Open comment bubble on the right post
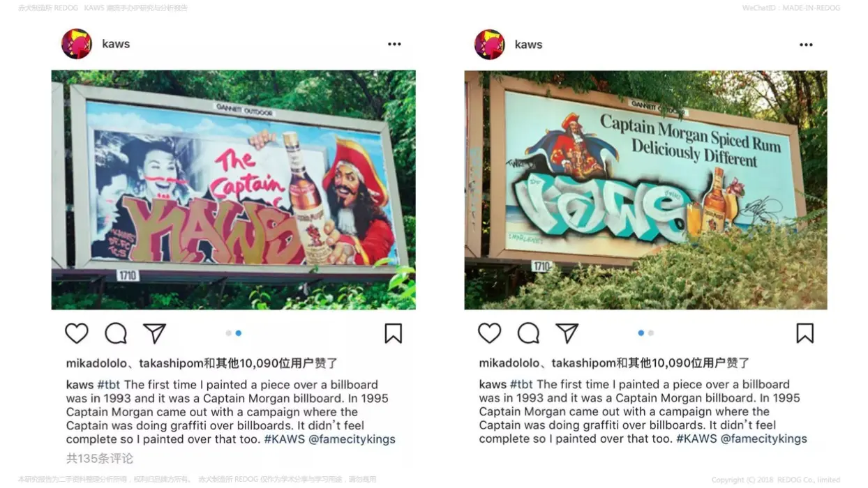The image size is (868, 488). [x=528, y=333]
